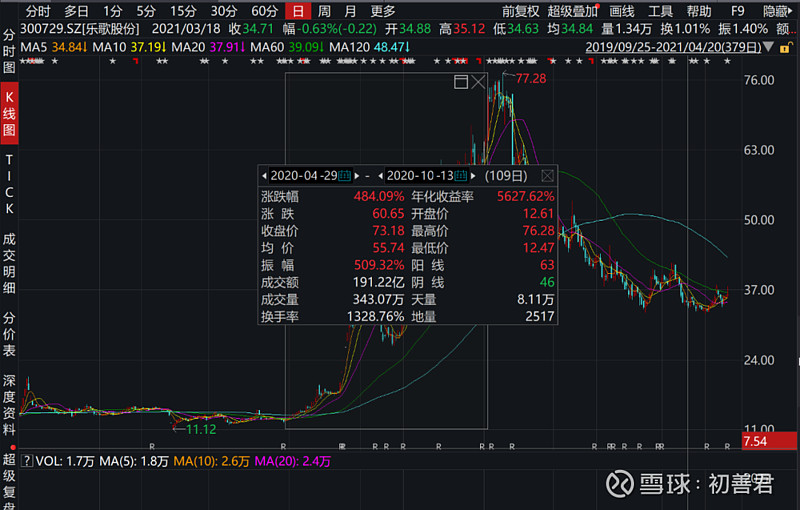Open the 2019/09/25-2021/04/20 range link

point(673,47)
